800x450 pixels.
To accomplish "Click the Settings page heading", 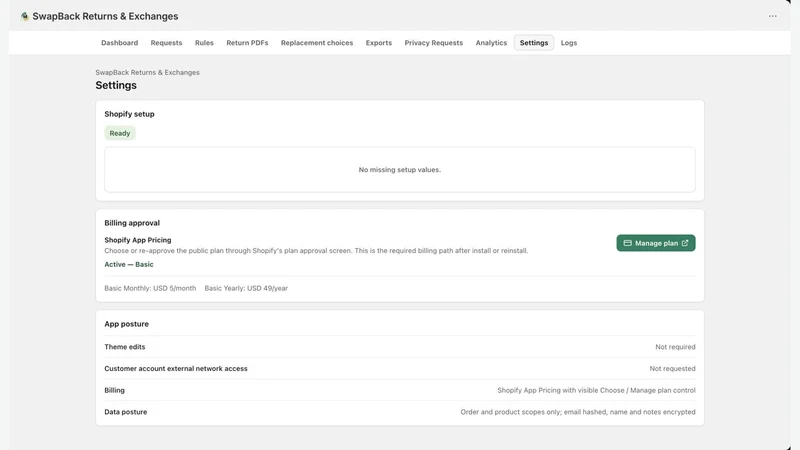I will click(116, 85).
